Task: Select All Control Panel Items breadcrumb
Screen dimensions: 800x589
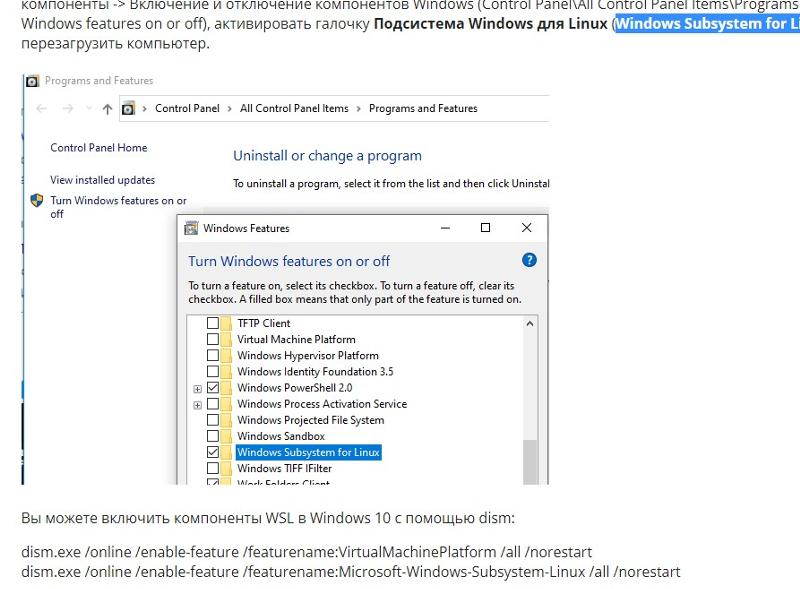Action: tap(294, 108)
